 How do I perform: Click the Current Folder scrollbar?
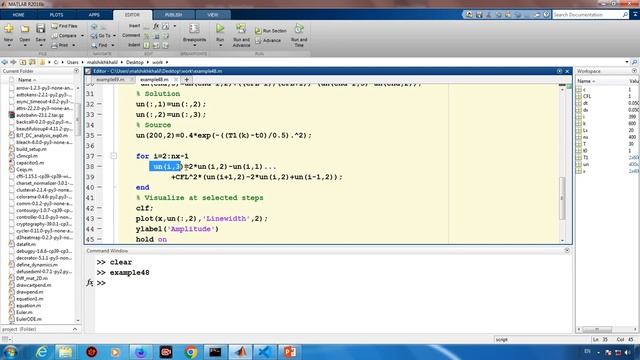coord(78,118)
